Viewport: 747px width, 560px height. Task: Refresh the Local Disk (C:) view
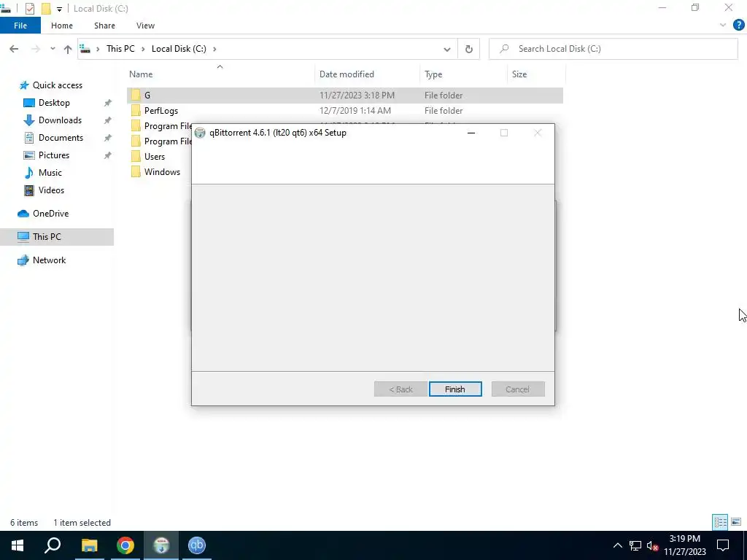469,49
